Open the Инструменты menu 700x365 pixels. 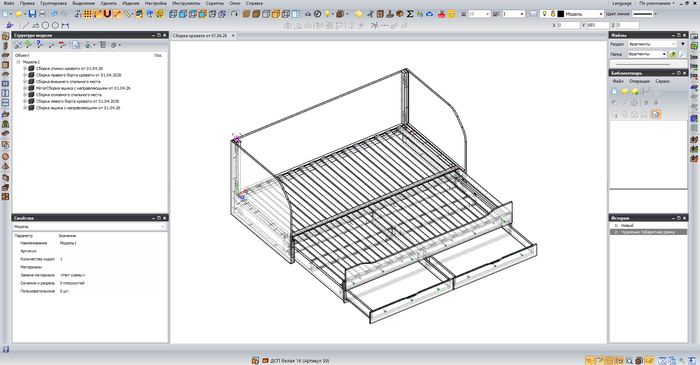pyautogui.click(x=186, y=3)
